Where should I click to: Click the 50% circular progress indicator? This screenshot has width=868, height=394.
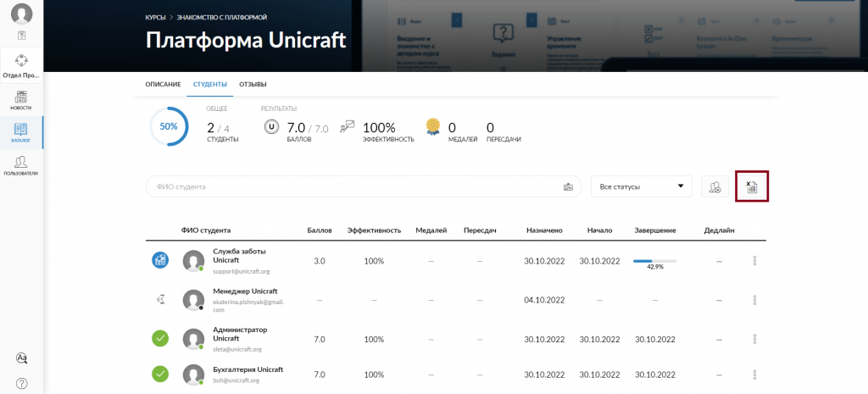(x=169, y=126)
